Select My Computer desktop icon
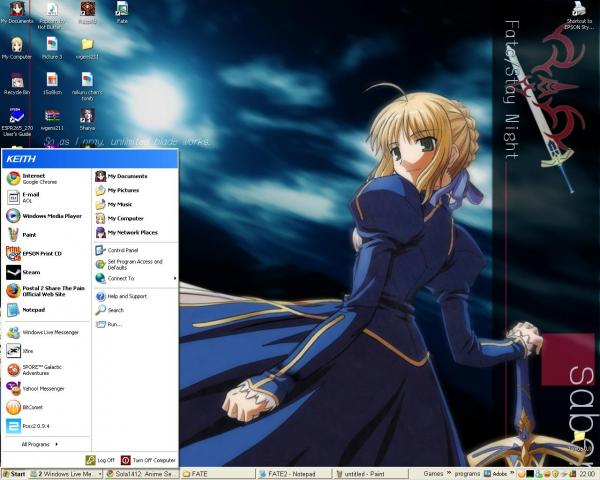Screen dimensions: 600x480 coord(16,49)
